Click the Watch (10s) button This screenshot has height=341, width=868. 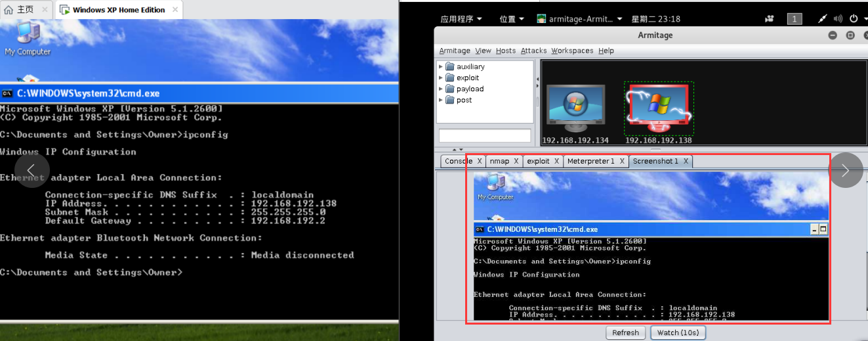pos(678,332)
